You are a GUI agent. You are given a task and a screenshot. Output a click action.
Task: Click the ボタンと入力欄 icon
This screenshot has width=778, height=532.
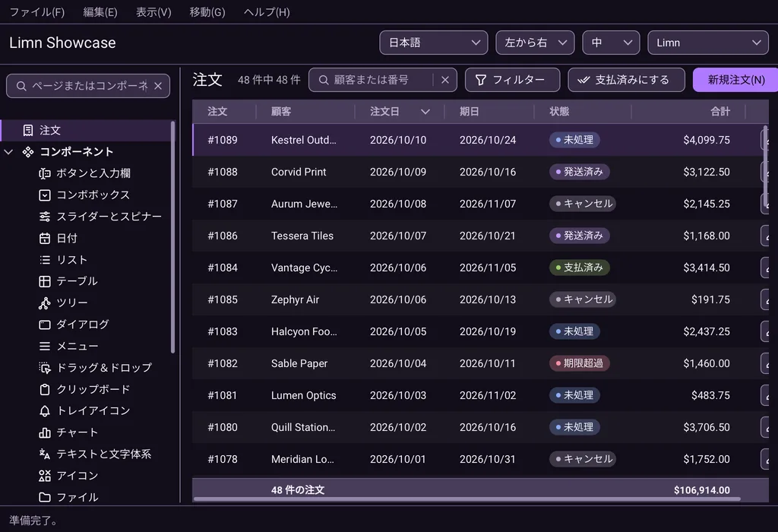coord(45,173)
